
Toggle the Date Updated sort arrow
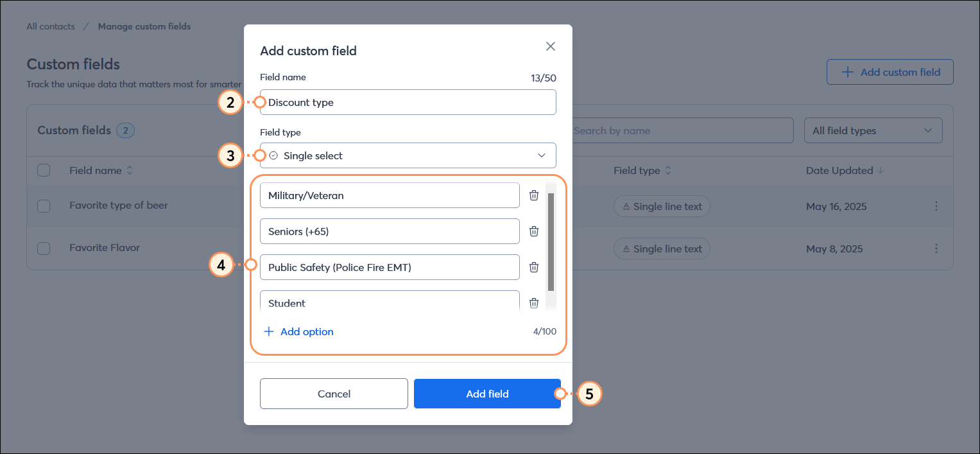click(x=881, y=170)
